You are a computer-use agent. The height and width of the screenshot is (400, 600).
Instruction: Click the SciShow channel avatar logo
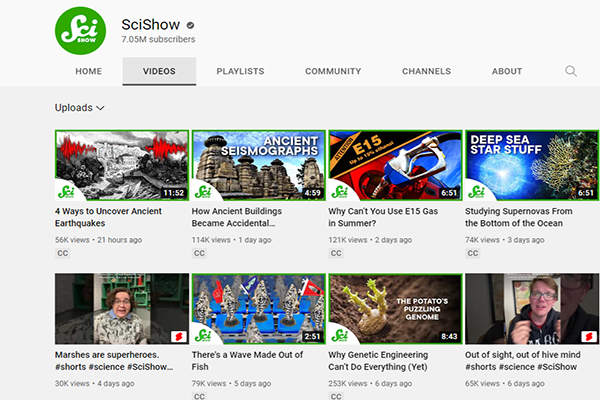point(81,30)
